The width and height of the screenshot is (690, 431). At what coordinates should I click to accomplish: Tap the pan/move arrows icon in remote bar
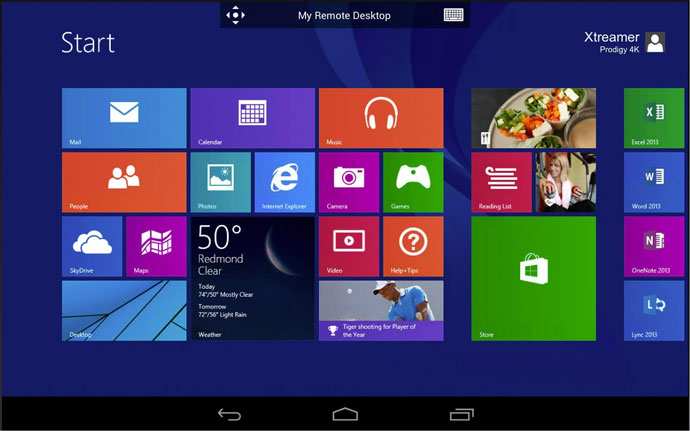click(x=235, y=15)
